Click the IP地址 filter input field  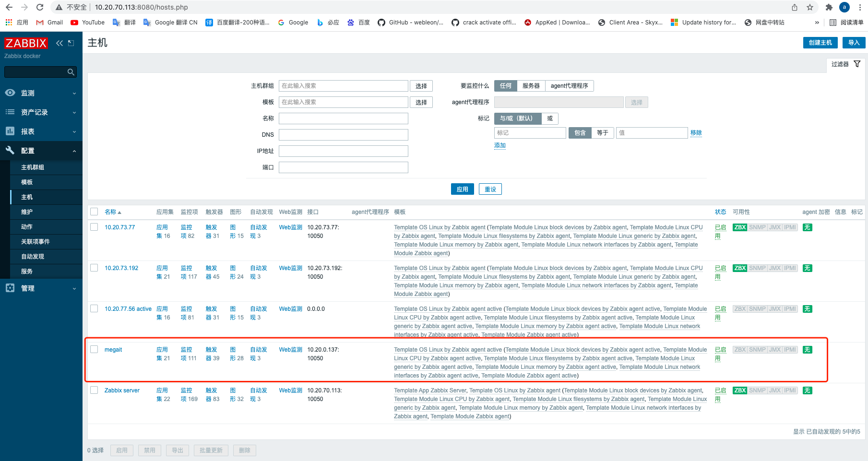(344, 151)
